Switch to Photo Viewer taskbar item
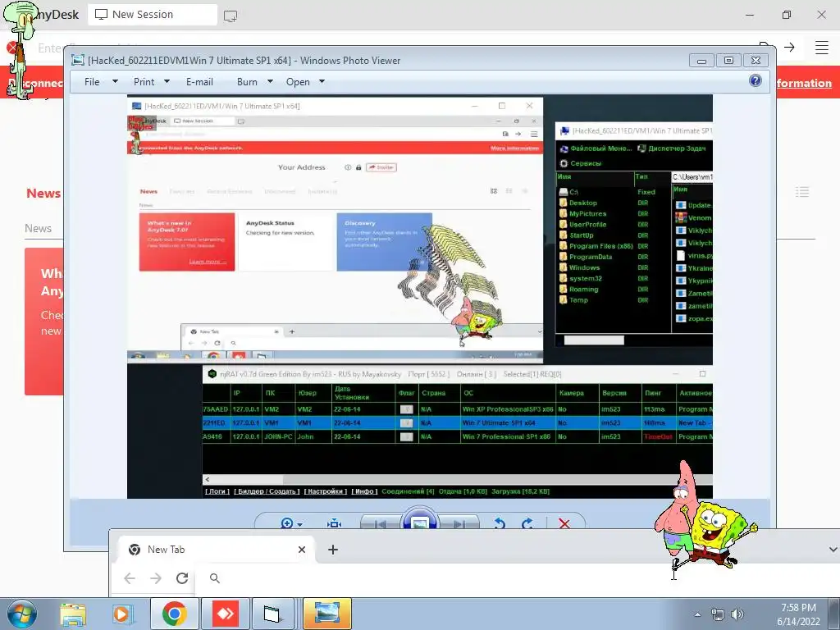The image size is (840, 630). (326, 614)
